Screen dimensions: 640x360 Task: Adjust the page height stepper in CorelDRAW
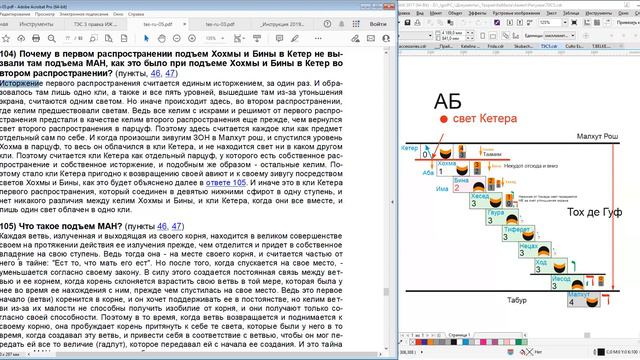point(470,38)
